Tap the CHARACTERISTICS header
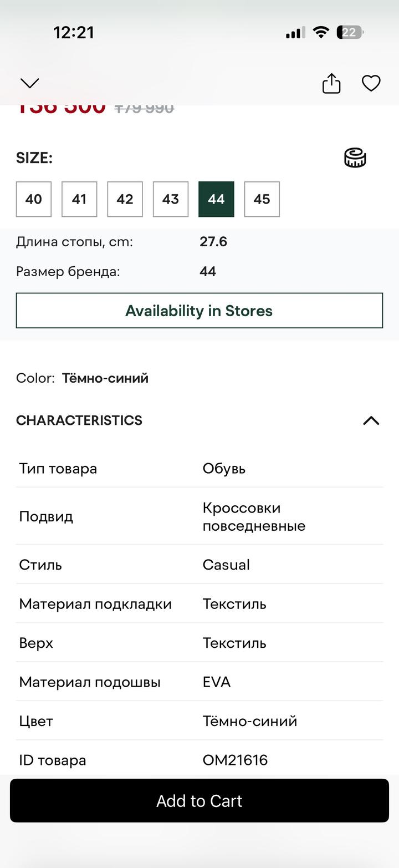399x868 pixels. (x=79, y=420)
